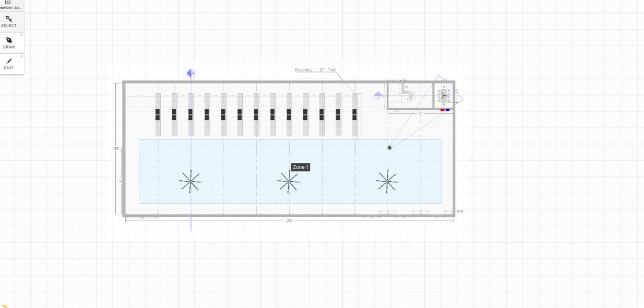Click the blue marker below the office

(448, 110)
